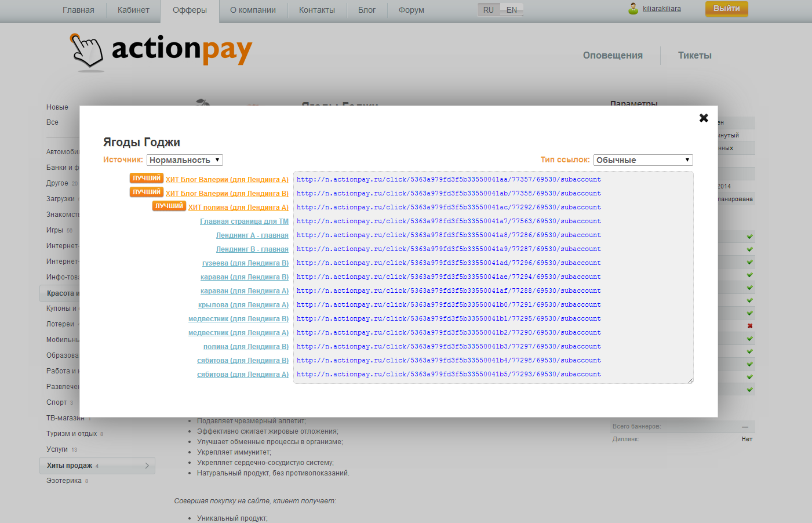Go to the Офферы nav tab
Screen dimensions: 812x523
point(190,10)
